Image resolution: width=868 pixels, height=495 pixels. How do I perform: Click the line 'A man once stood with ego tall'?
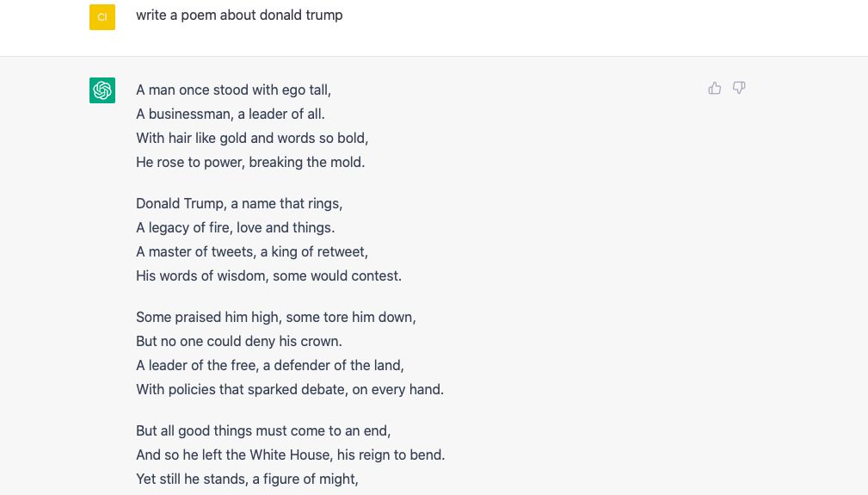234,90
